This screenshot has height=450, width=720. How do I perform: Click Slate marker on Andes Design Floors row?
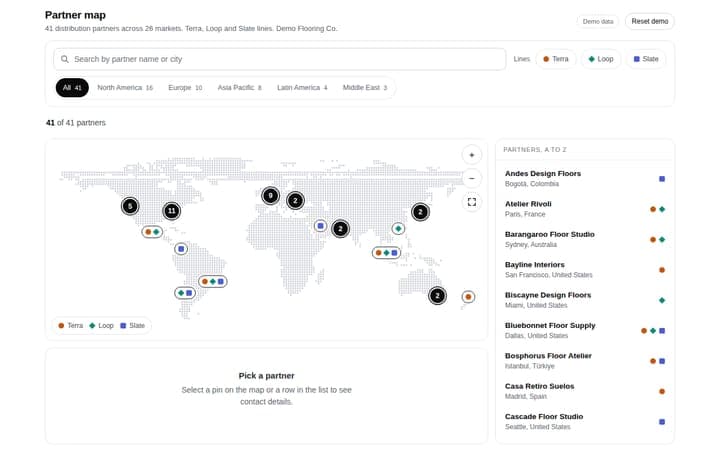[662, 179]
